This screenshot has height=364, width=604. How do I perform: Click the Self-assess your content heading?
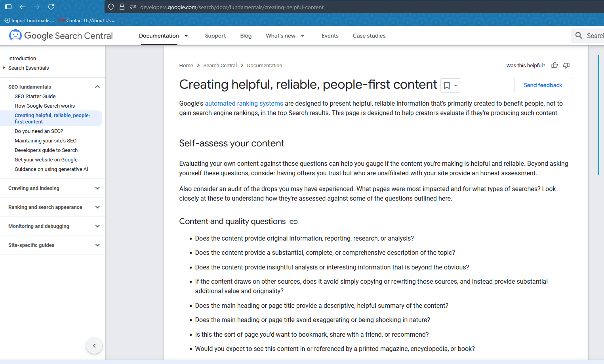232,143
